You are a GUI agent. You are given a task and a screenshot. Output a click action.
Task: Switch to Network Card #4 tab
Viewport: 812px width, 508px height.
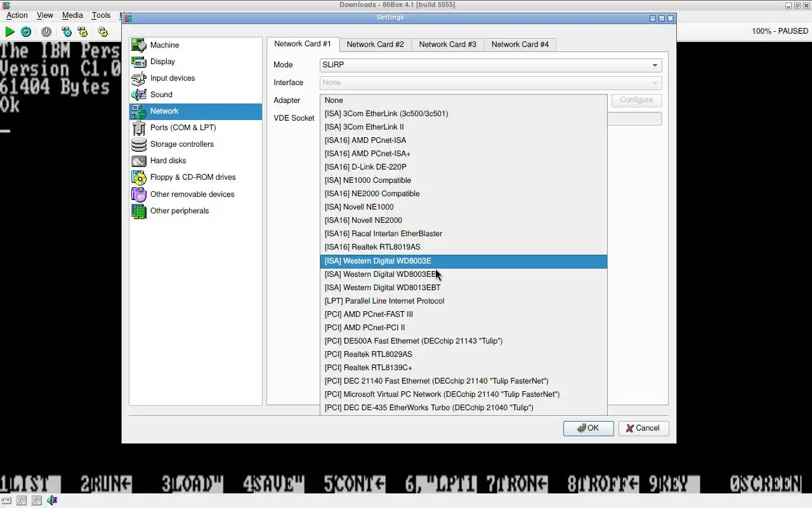pyautogui.click(x=520, y=44)
